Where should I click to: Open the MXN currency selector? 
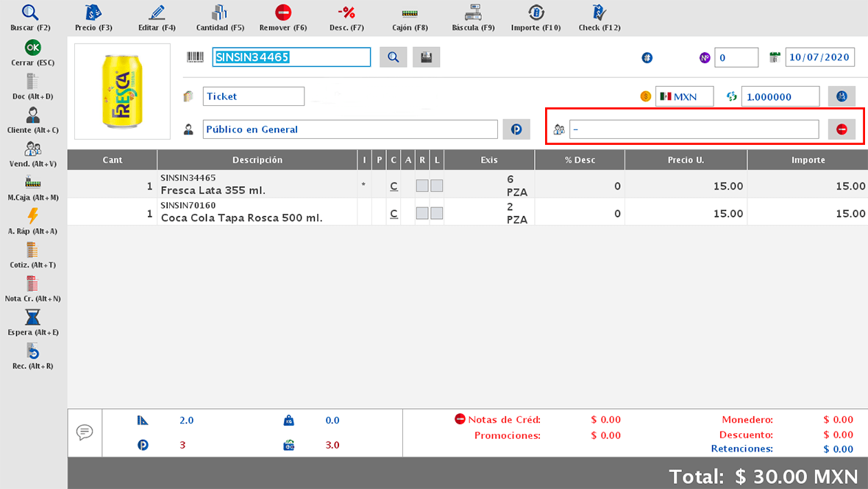685,96
